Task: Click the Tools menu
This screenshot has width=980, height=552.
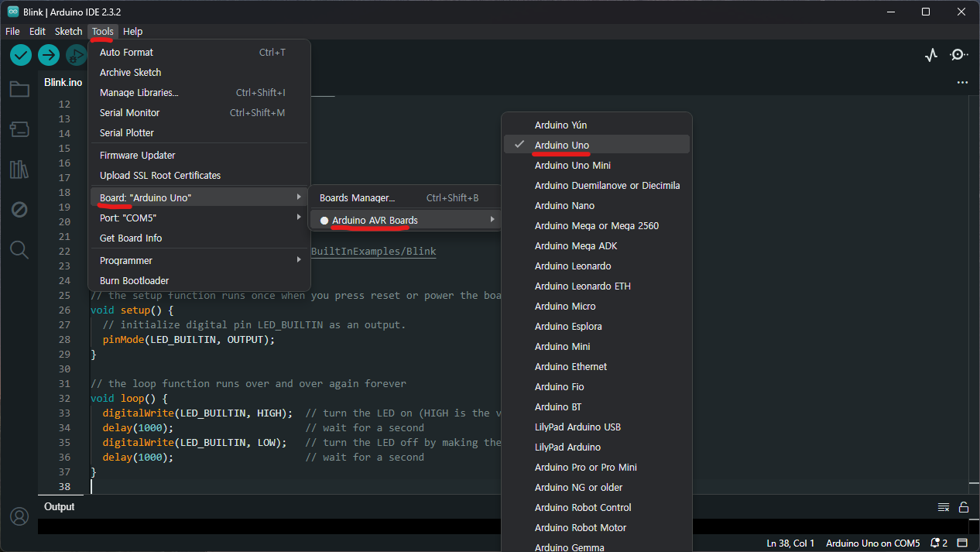Action: coord(102,32)
